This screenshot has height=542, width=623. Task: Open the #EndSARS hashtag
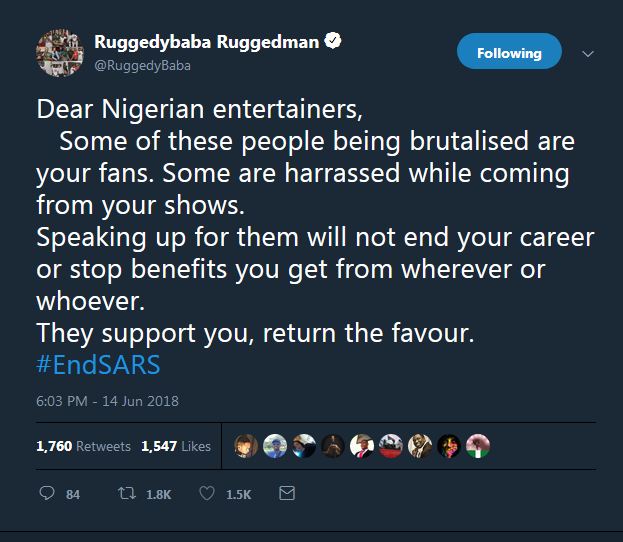tap(98, 365)
